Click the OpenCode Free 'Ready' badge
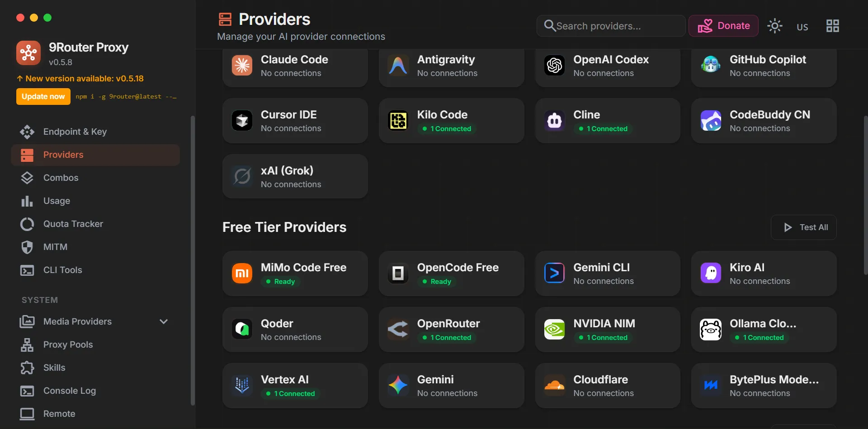Viewport: 868px width, 429px height. click(437, 282)
